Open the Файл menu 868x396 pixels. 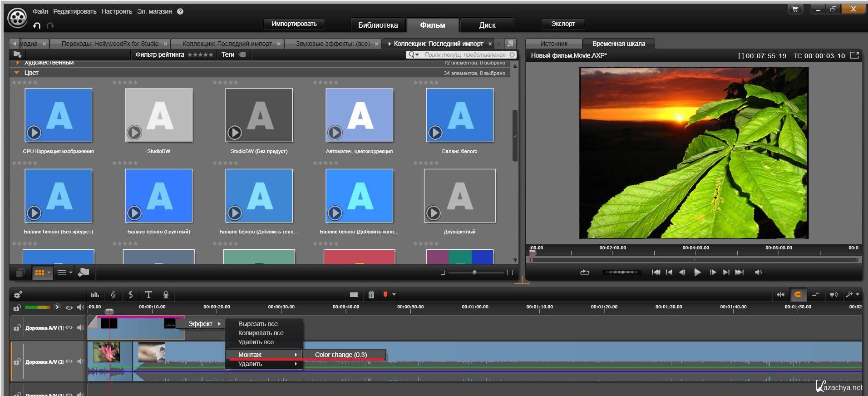click(40, 11)
